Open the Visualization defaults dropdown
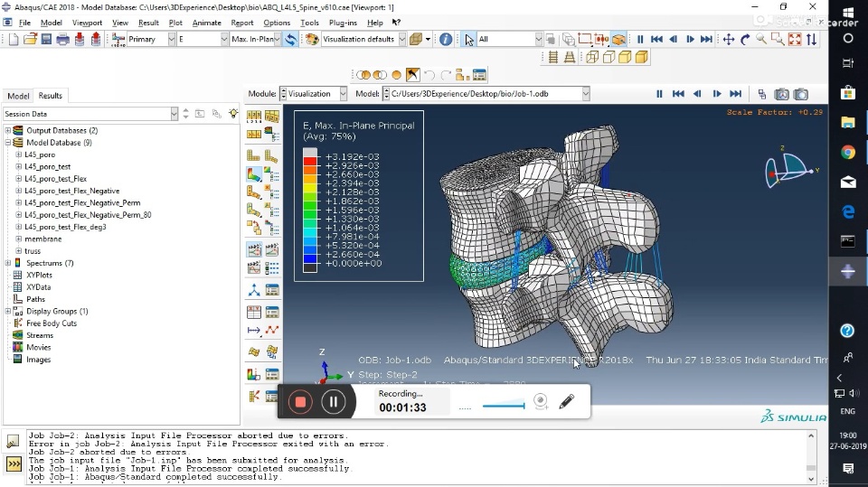The image size is (868, 487). click(402, 39)
